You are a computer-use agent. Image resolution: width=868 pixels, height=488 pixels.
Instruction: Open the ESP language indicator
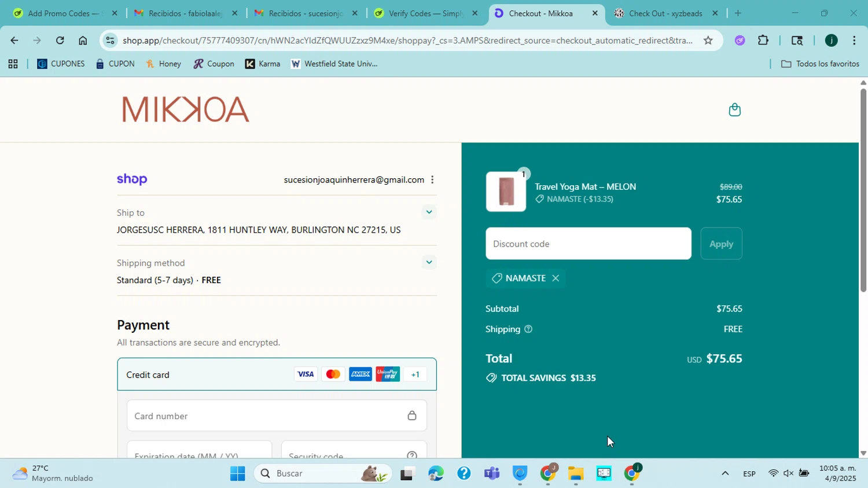pyautogui.click(x=749, y=474)
